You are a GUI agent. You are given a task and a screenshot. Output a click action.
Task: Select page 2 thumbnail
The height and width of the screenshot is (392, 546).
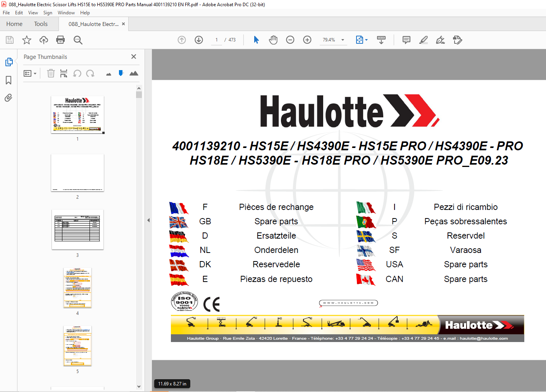click(x=78, y=173)
